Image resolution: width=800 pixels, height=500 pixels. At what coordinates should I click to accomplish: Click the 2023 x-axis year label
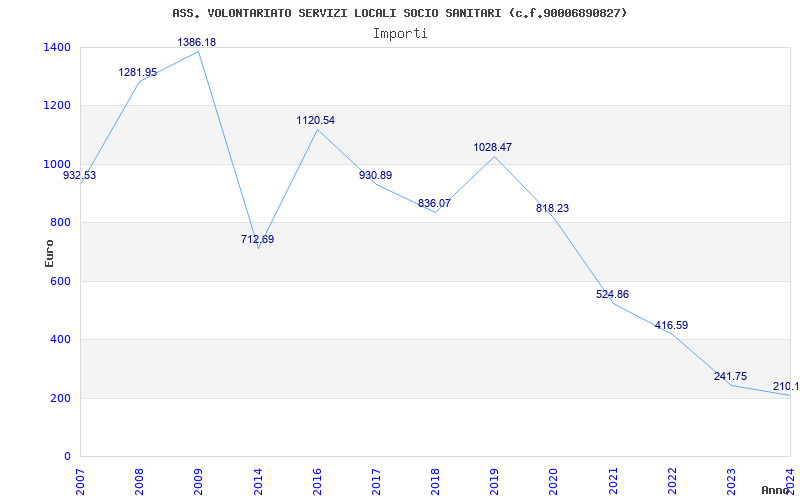tap(731, 481)
